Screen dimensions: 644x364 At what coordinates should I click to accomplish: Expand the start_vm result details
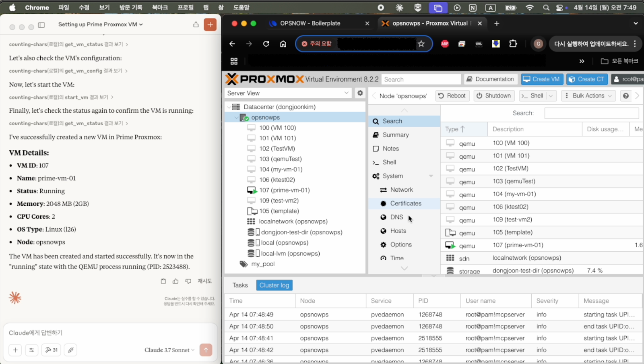click(61, 97)
